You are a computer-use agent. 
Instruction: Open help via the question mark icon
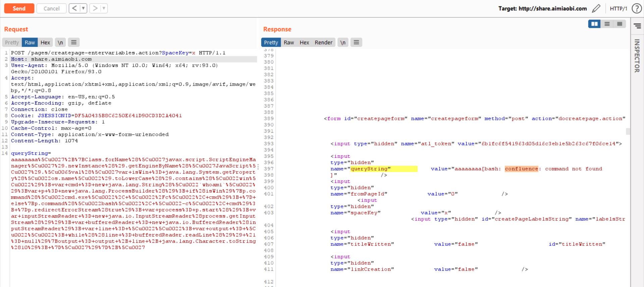click(x=637, y=8)
